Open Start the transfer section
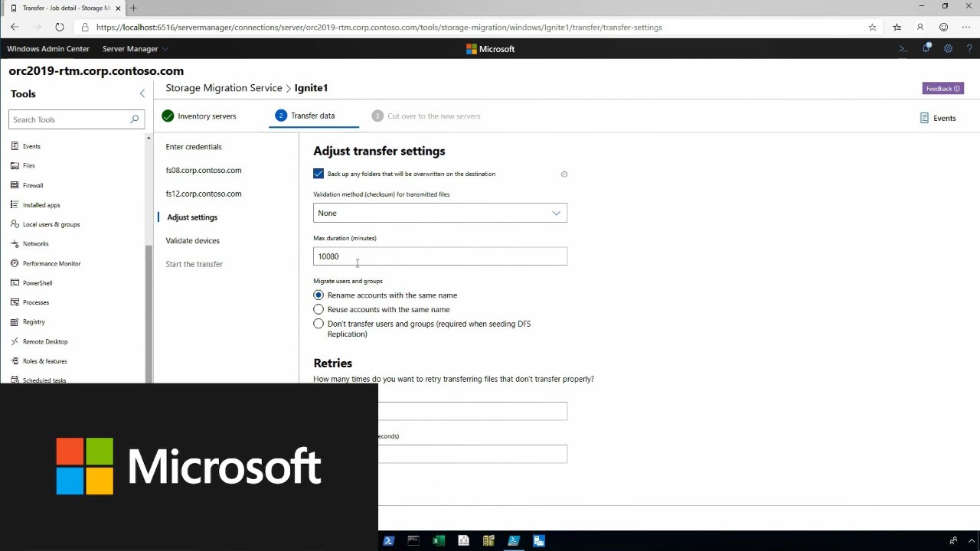The image size is (980, 551). 194,264
